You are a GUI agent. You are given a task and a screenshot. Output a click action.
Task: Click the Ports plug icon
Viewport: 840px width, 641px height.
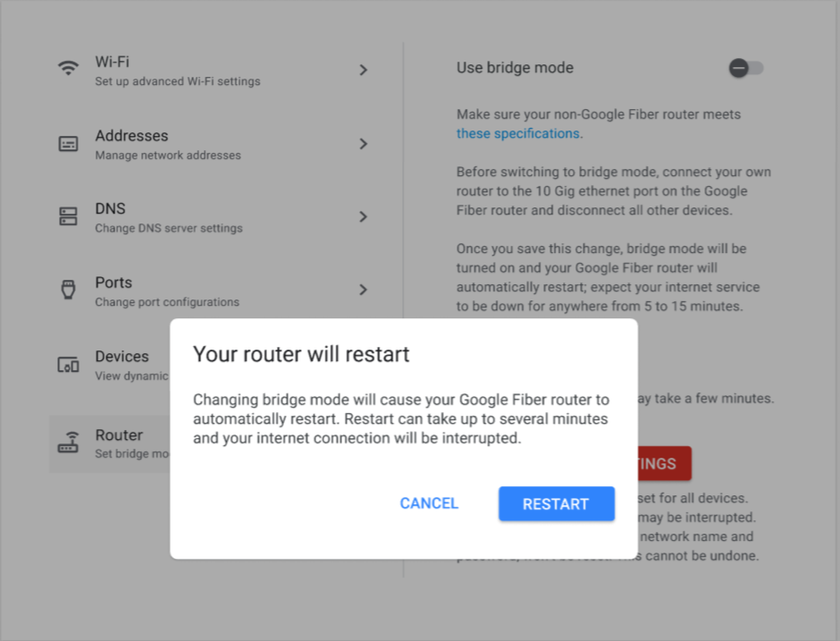pyautogui.click(x=69, y=288)
